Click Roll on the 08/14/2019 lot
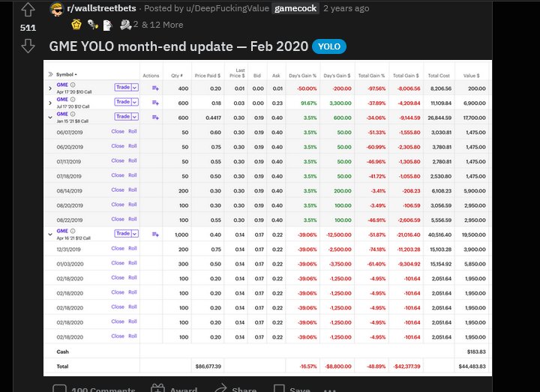 pyautogui.click(x=133, y=190)
